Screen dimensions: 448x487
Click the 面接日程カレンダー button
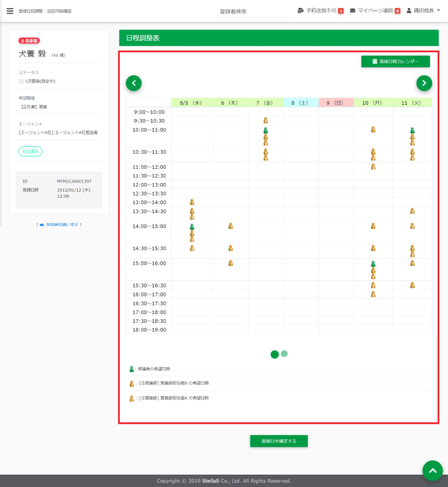click(x=395, y=61)
